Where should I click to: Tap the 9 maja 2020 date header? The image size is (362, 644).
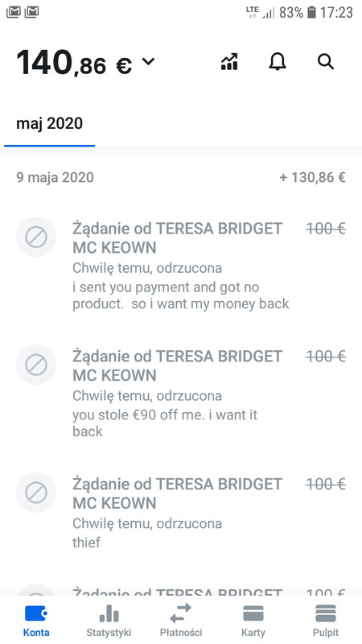pyautogui.click(x=55, y=177)
